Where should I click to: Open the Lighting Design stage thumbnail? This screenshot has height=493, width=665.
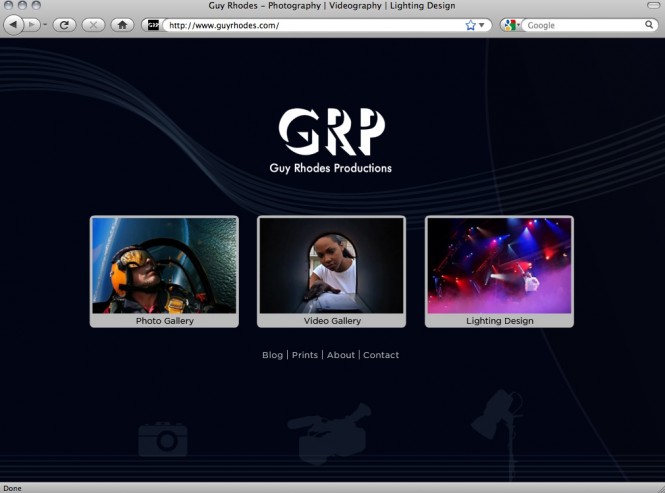click(499, 265)
